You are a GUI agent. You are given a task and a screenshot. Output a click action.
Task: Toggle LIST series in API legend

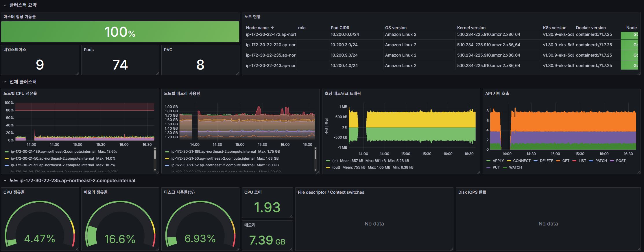[x=582, y=161]
